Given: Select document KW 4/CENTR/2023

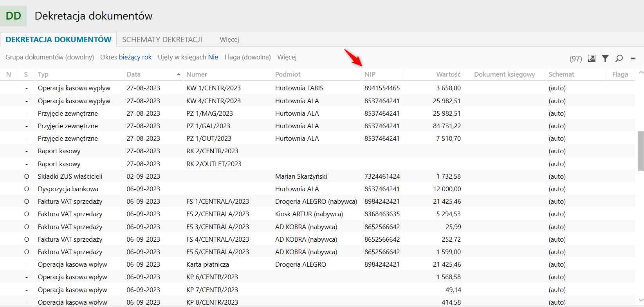Looking at the screenshot, I should [213, 101].
